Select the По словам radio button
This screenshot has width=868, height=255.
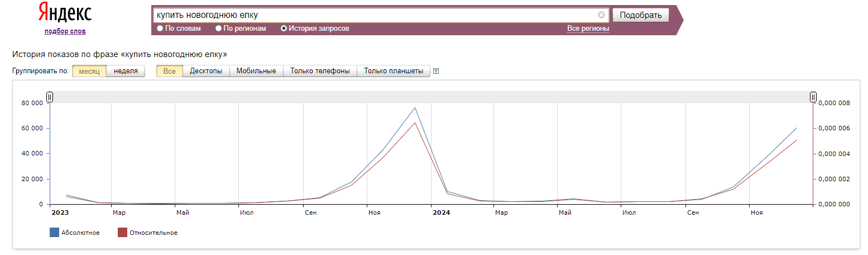[160, 29]
